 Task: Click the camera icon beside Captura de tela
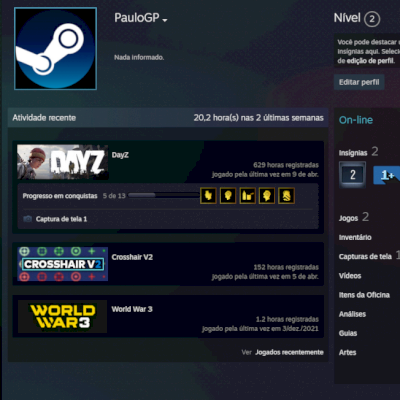pyautogui.click(x=28, y=219)
